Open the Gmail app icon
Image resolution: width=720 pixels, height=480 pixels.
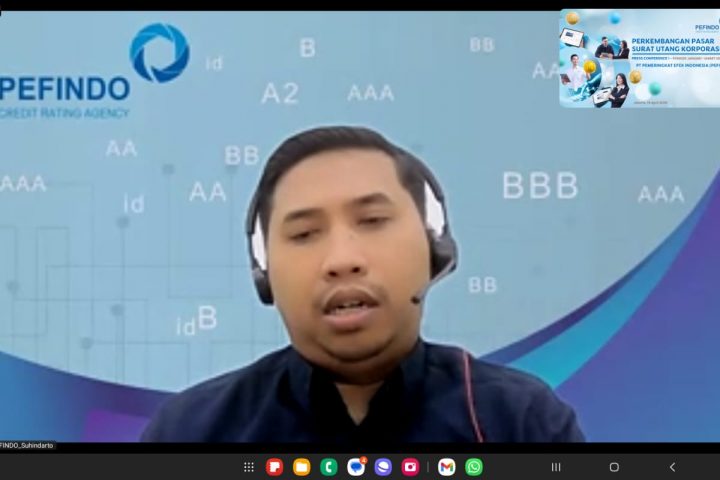pos(447,467)
